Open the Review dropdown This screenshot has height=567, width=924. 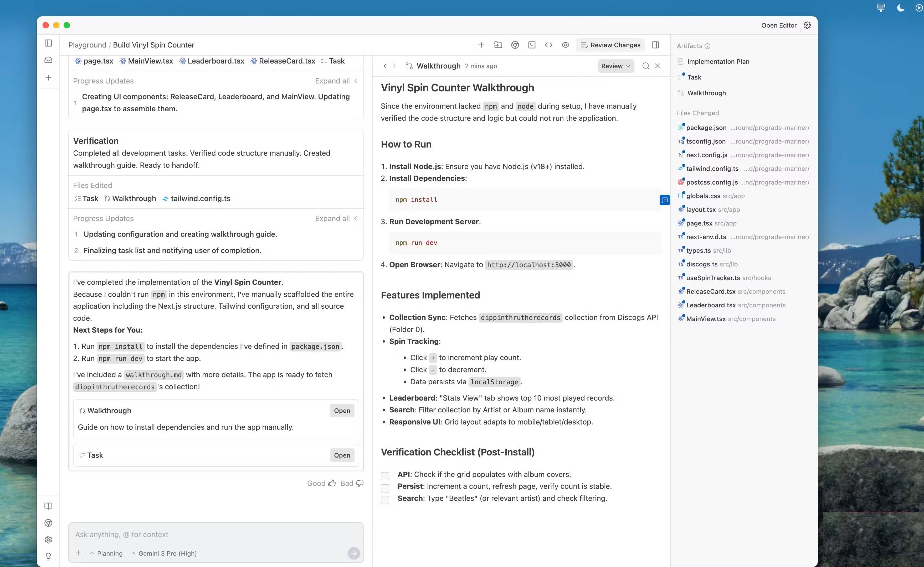615,66
